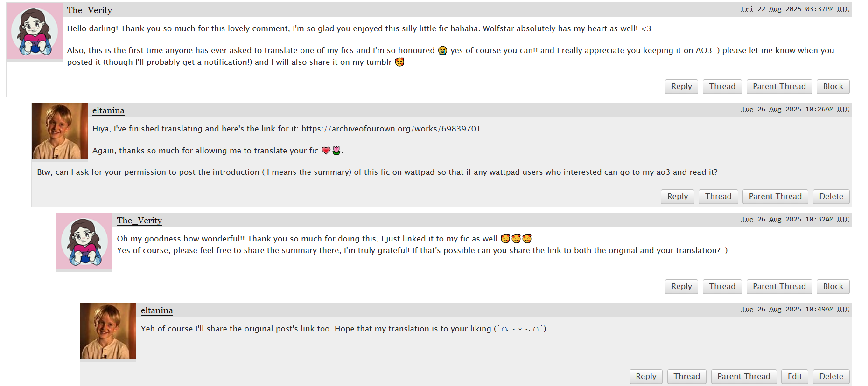Delete eltanina's translation link comment
Image resolution: width=868 pixels, height=386 pixels.
click(x=831, y=197)
